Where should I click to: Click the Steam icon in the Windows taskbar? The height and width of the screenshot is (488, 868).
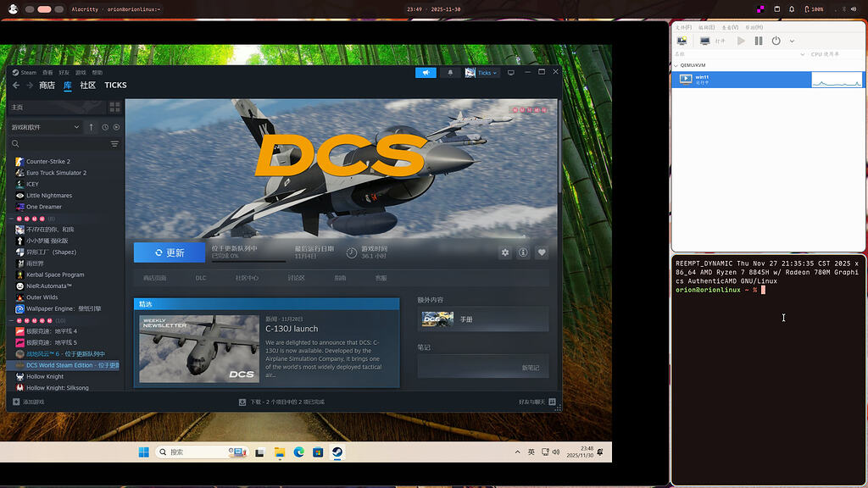pyautogui.click(x=337, y=452)
